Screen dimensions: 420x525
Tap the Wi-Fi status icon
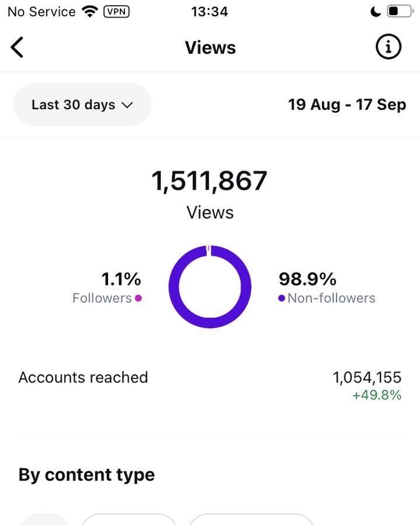89,11
